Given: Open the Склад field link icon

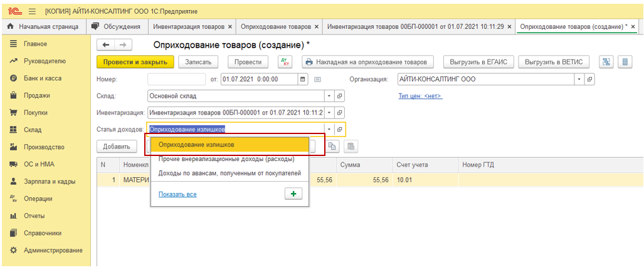Looking at the screenshot, I should [x=340, y=96].
